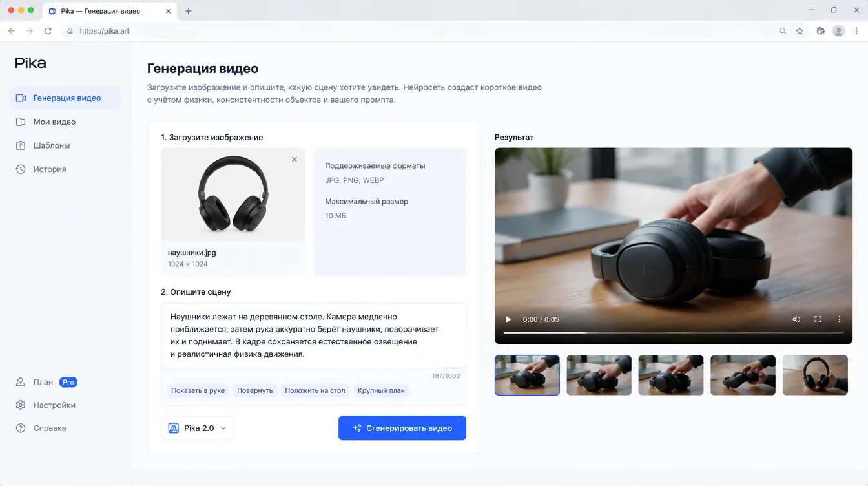Add the Положить на стол suggestion
868x486 pixels.
coord(315,390)
